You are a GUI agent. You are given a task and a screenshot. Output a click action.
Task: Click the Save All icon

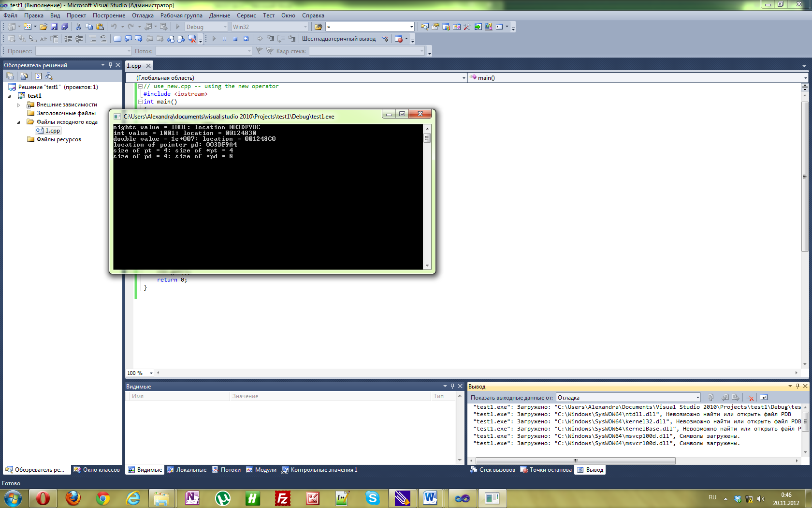coord(65,27)
